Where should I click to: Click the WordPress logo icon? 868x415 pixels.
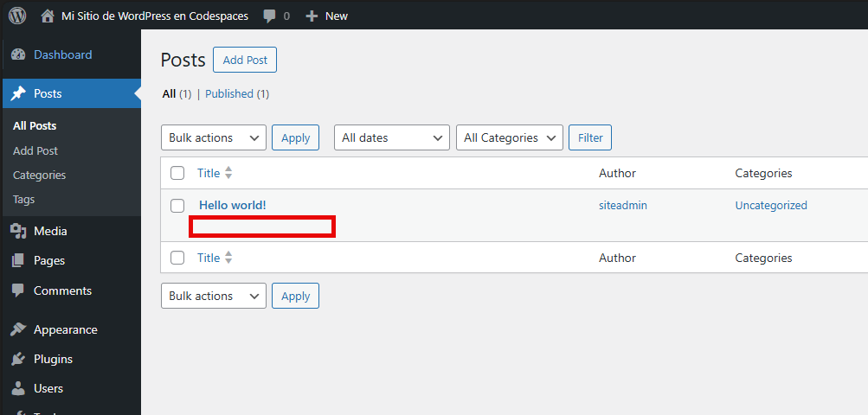coord(17,16)
